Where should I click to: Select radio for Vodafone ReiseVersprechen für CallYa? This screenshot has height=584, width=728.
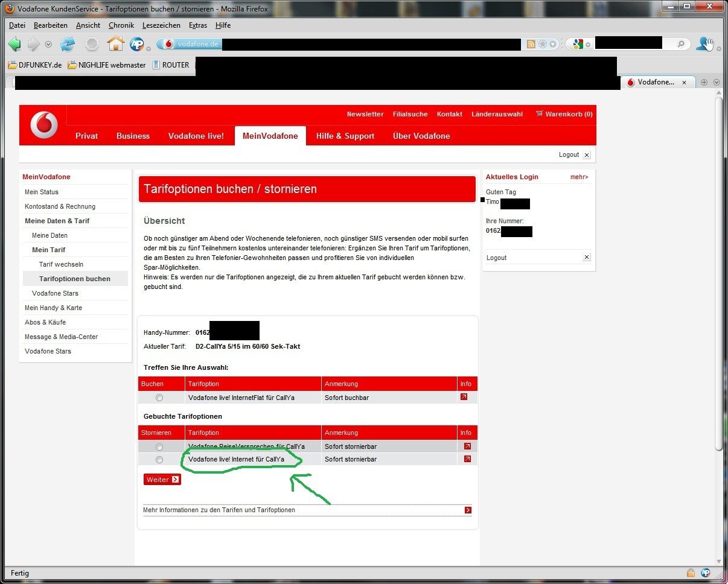tap(159, 447)
